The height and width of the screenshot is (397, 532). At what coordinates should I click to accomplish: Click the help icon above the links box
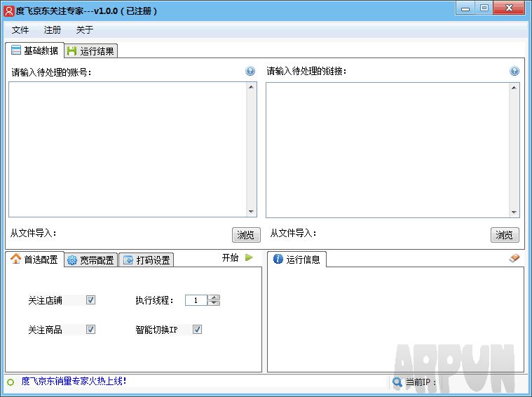coord(514,71)
